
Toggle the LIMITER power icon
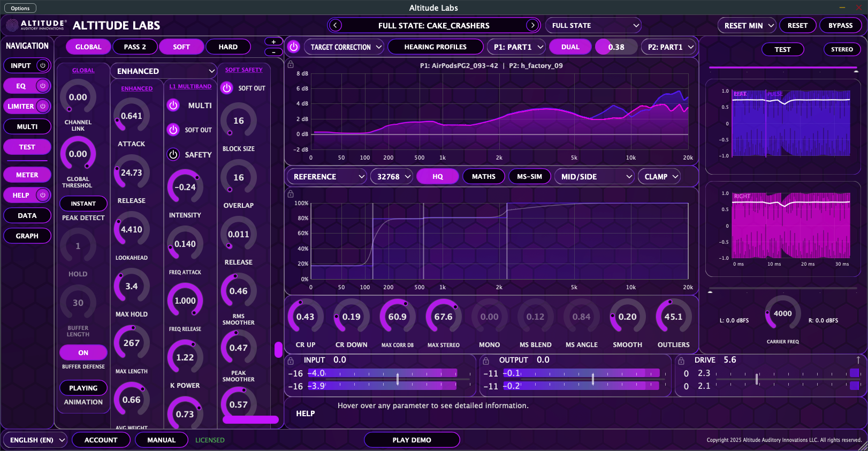[43, 106]
